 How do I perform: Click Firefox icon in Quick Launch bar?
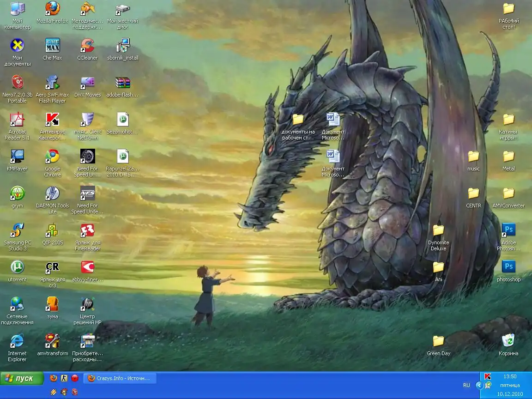pyautogui.click(x=54, y=378)
